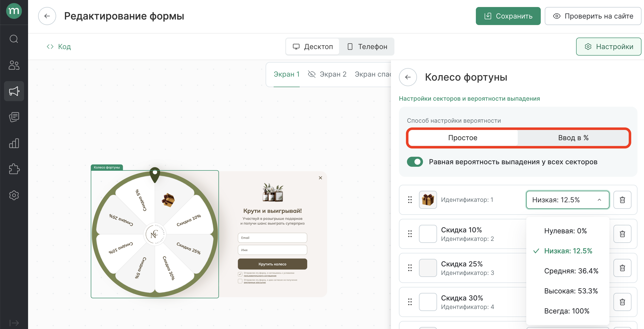Switch preview to Телефон view

click(367, 47)
